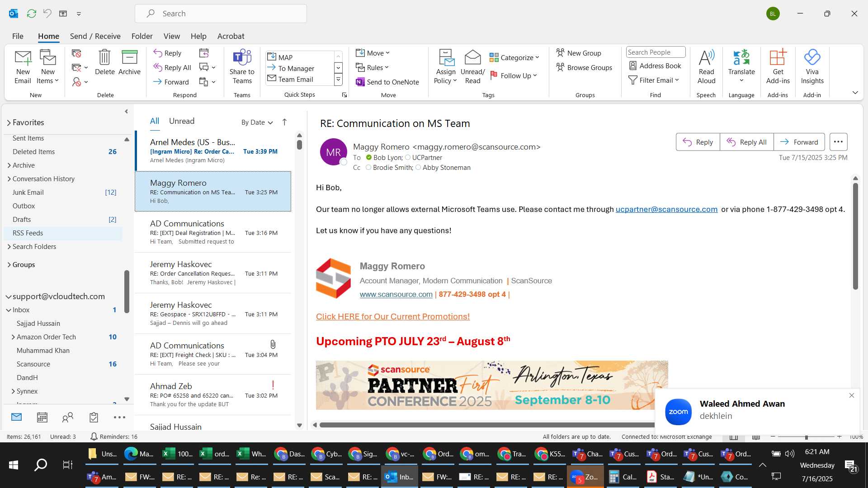Open www.scansource.com link in signature

click(x=396, y=294)
